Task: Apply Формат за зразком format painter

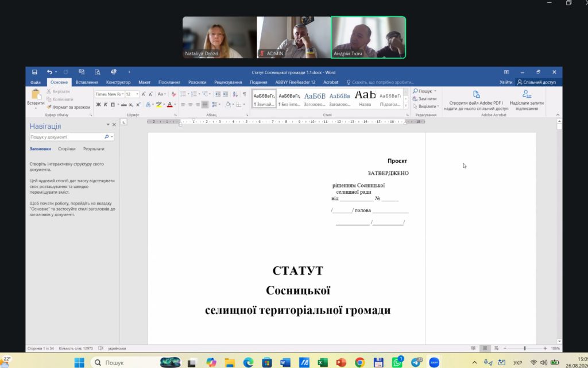Action: click(x=69, y=107)
